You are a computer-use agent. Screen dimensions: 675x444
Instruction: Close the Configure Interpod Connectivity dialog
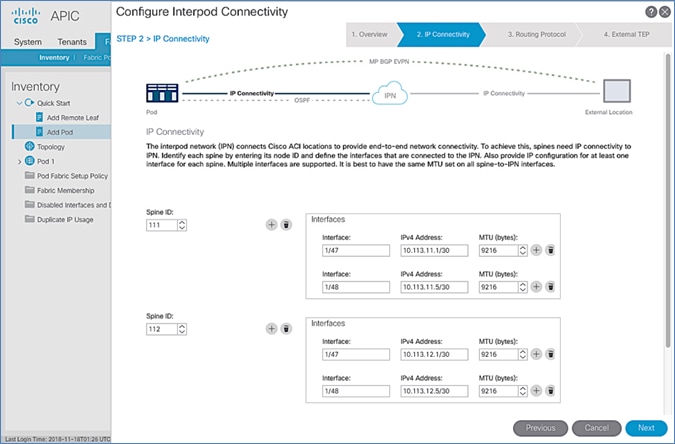pos(665,12)
